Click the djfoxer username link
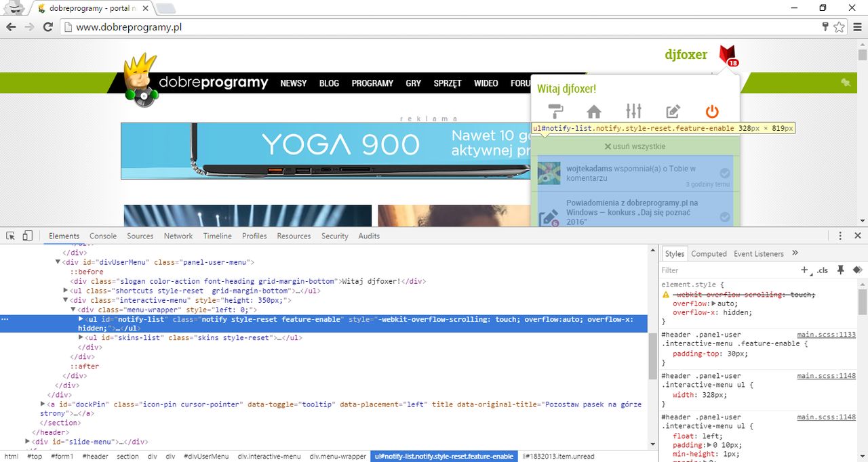The height and width of the screenshot is (462, 868). coord(686,55)
